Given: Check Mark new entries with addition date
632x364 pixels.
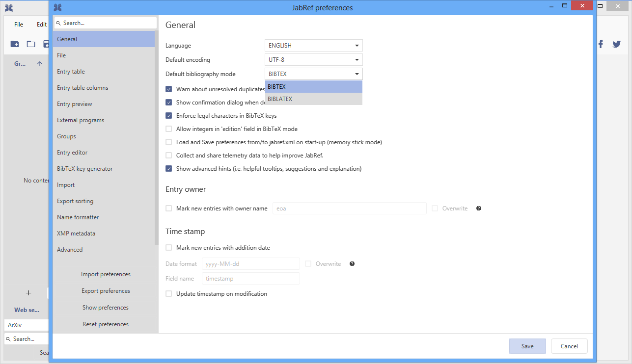Looking at the screenshot, I should coord(169,248).
